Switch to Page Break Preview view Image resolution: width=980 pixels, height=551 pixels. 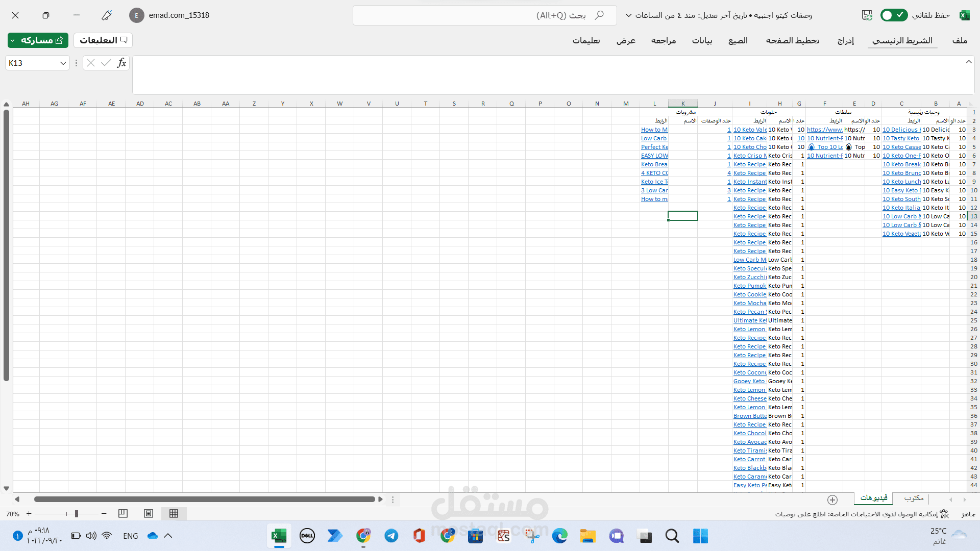123,514
